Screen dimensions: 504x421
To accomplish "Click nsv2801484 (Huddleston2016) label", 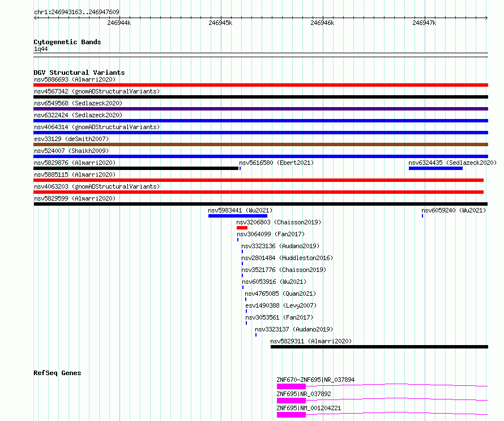I will 287,258.
